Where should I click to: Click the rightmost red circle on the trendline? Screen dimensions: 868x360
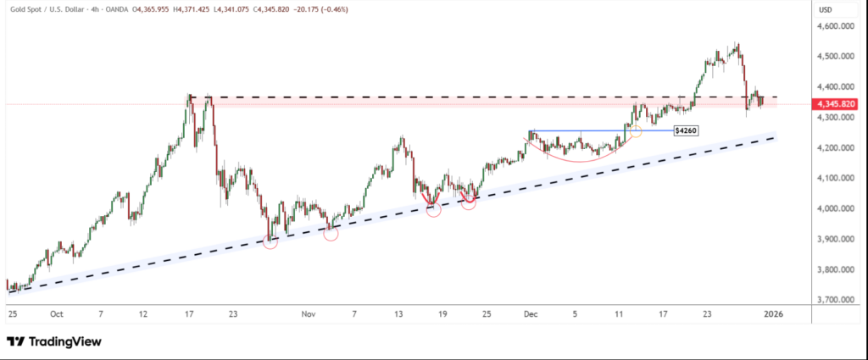click(468, 203)
